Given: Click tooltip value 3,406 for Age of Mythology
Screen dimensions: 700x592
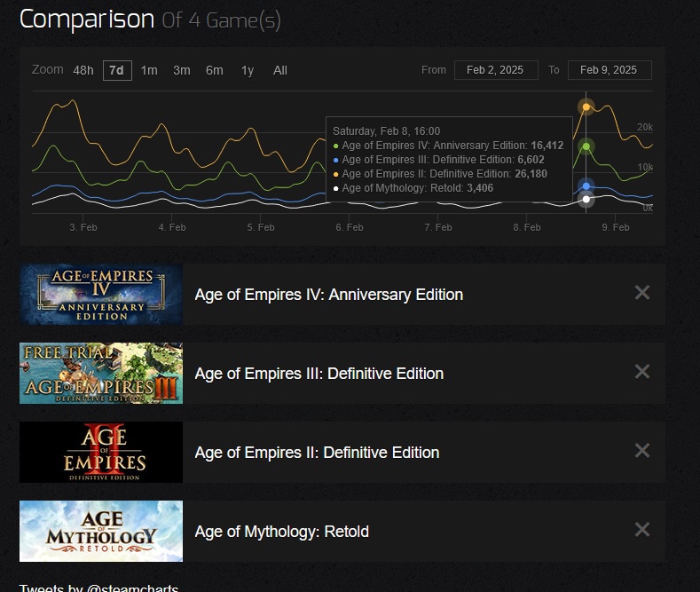Looking at the screenshot, I should tap(480, 188).
